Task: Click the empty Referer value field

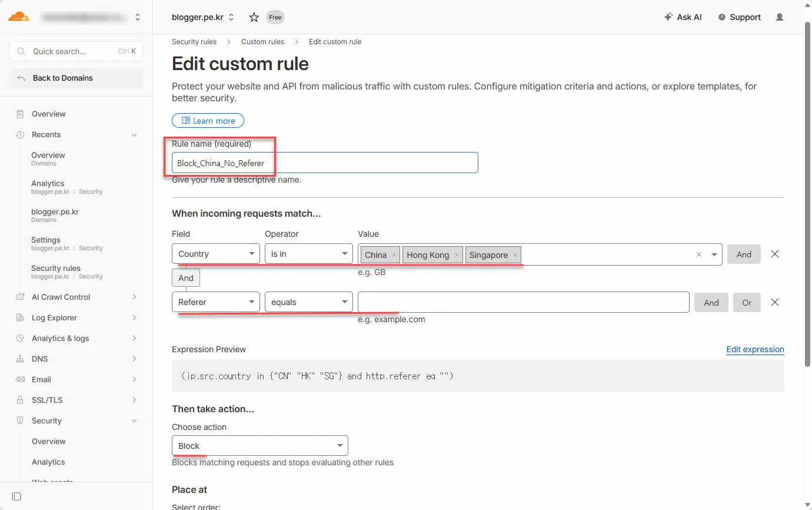Action: (524, 302)
